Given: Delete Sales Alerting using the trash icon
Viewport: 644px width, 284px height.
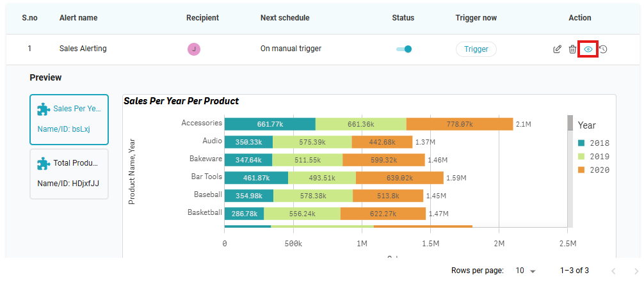Looking at the screenshot, I should (572, 49).
